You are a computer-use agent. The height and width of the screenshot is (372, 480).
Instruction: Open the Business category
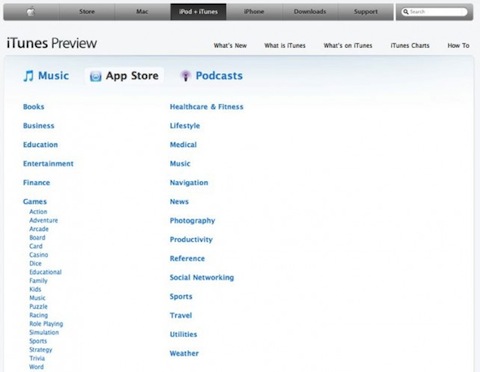coord(39,126)
